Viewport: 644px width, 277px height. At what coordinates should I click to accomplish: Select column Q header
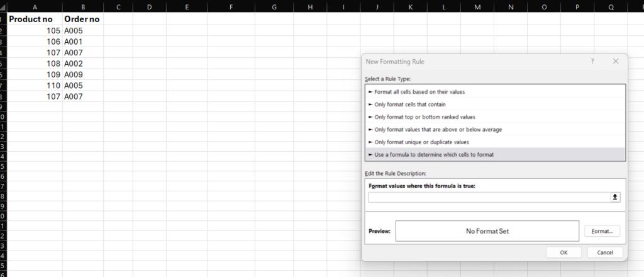click(x=611, y=6)
